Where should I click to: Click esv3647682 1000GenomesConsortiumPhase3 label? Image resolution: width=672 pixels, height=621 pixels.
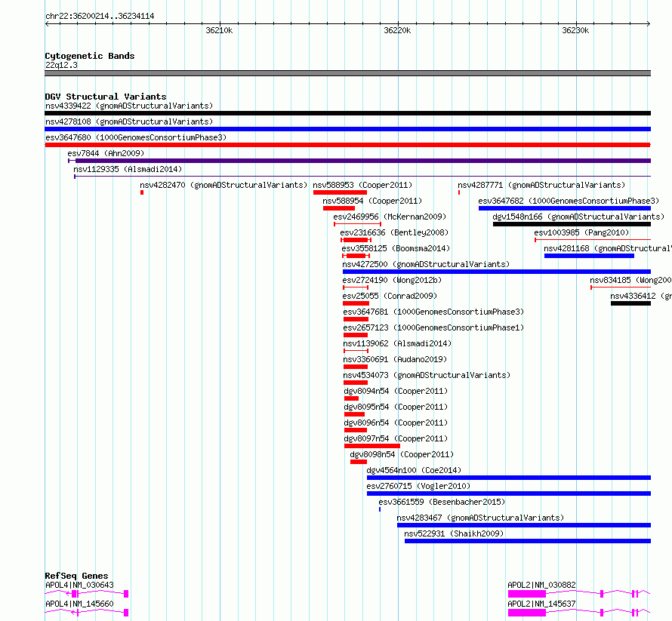click(569, 201)
